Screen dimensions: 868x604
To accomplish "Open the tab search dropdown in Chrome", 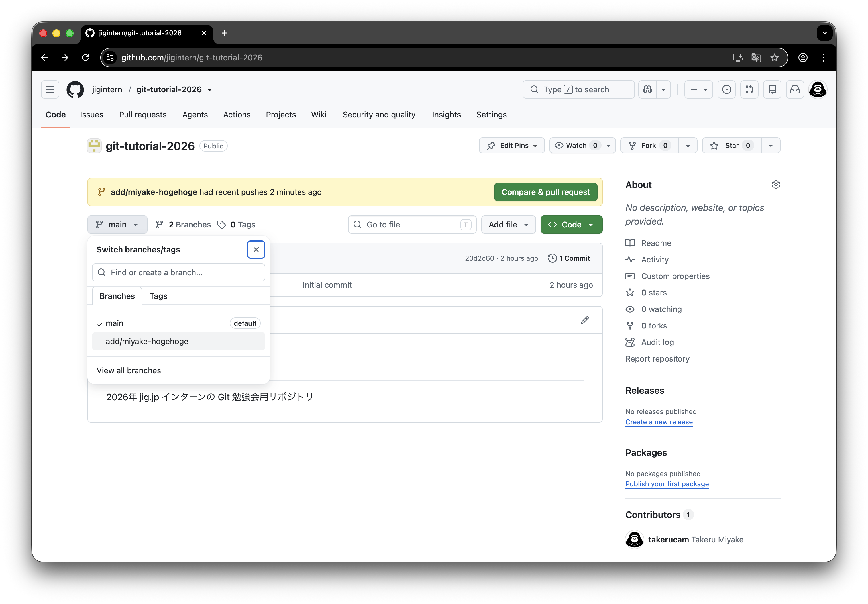I will pyautogui.click(x=824, y=33).
